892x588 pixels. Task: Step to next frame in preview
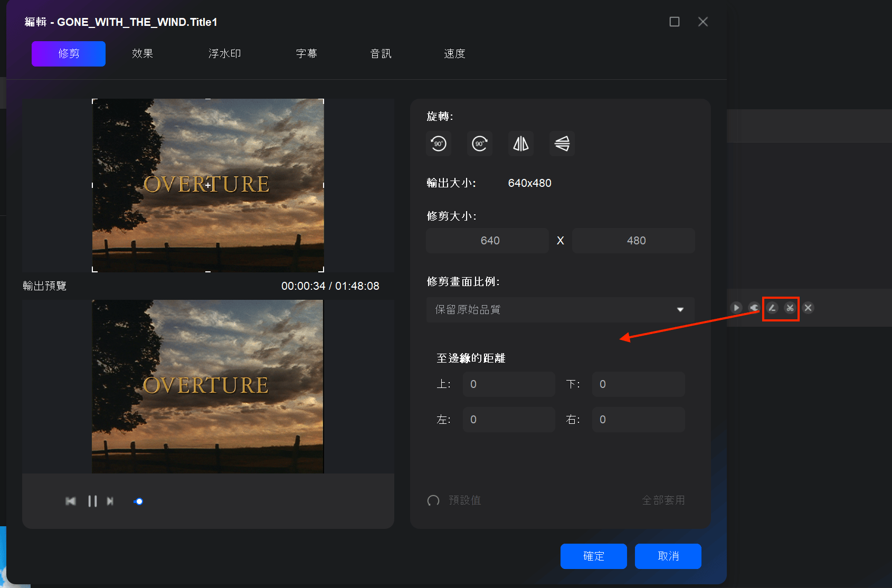click(x=110, y=501)
